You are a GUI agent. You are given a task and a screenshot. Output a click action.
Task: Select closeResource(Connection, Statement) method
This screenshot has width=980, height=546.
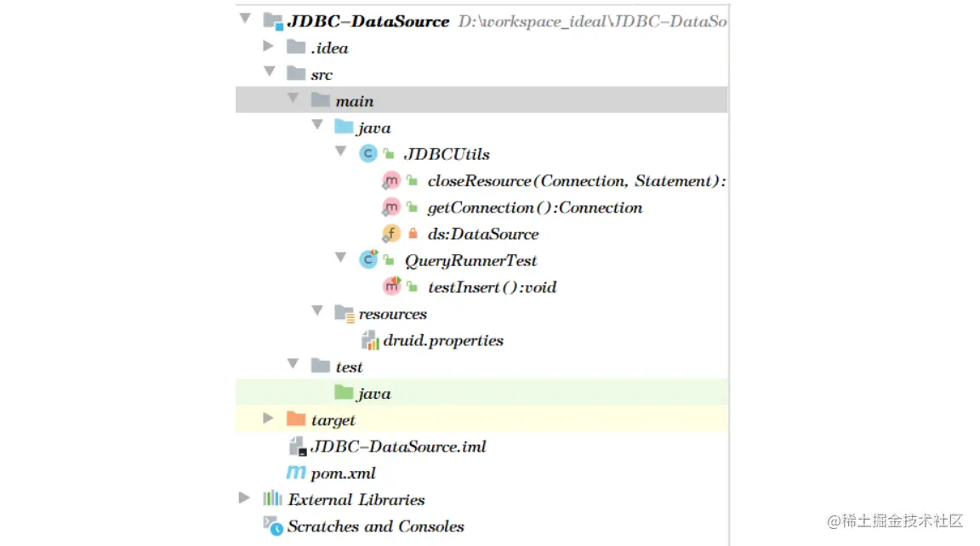(x=577, y=181)
